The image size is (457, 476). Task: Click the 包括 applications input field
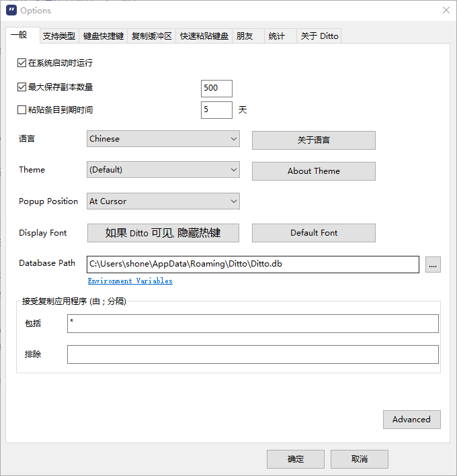(x=253, y=324)
